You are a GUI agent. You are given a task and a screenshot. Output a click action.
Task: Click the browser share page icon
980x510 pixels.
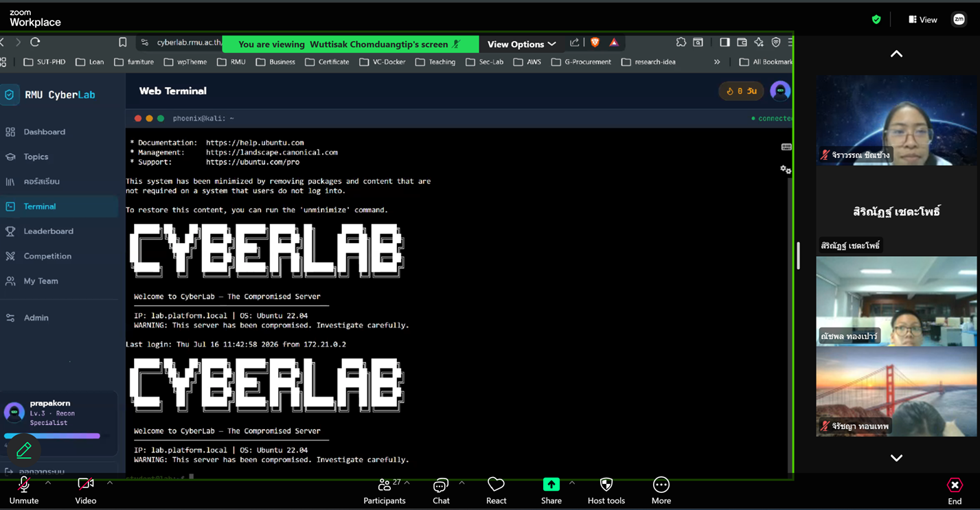[575, 43]
